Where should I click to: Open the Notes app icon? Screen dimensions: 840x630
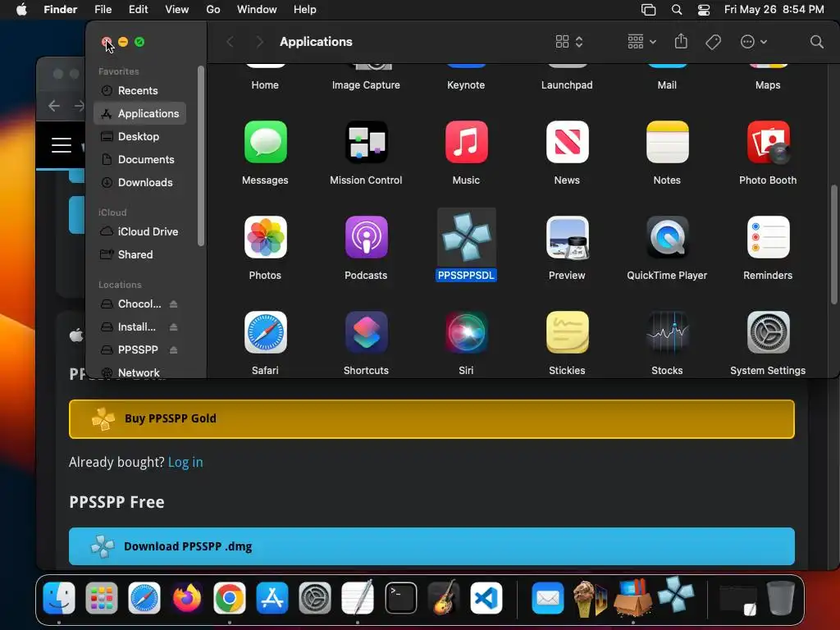point(667,142)
